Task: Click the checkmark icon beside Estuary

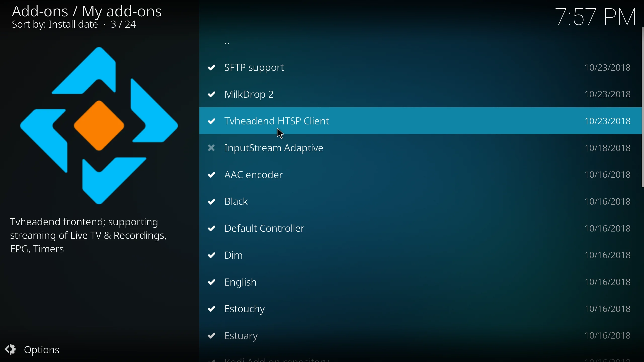Action: point(212,336)
